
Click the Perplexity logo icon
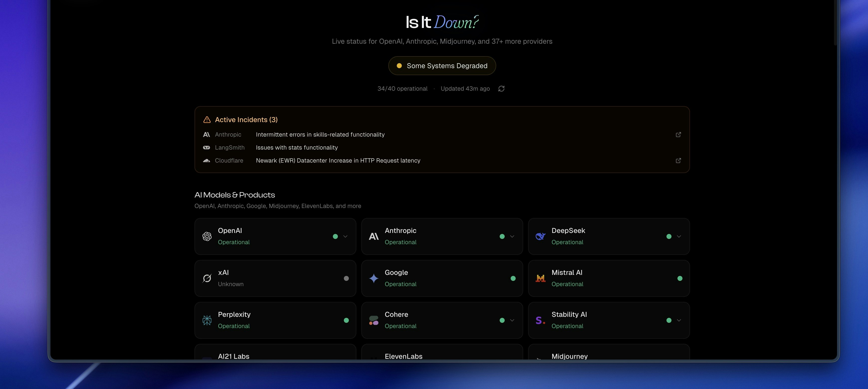coord(207,320)
